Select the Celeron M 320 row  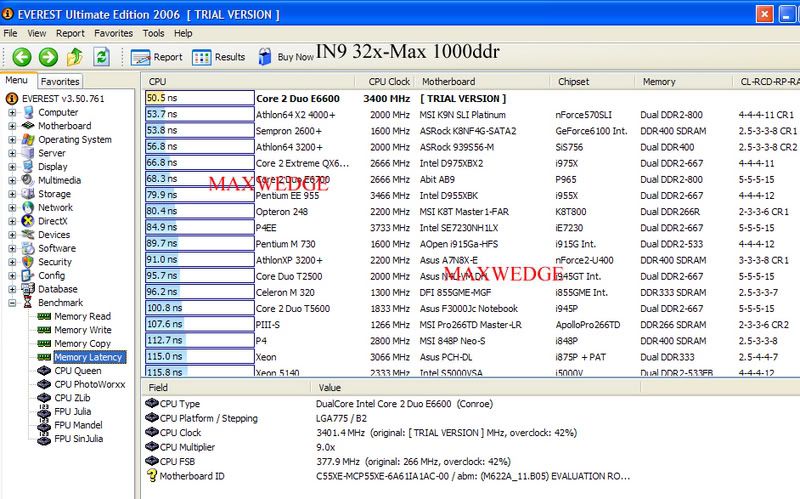tap(472, 292)
